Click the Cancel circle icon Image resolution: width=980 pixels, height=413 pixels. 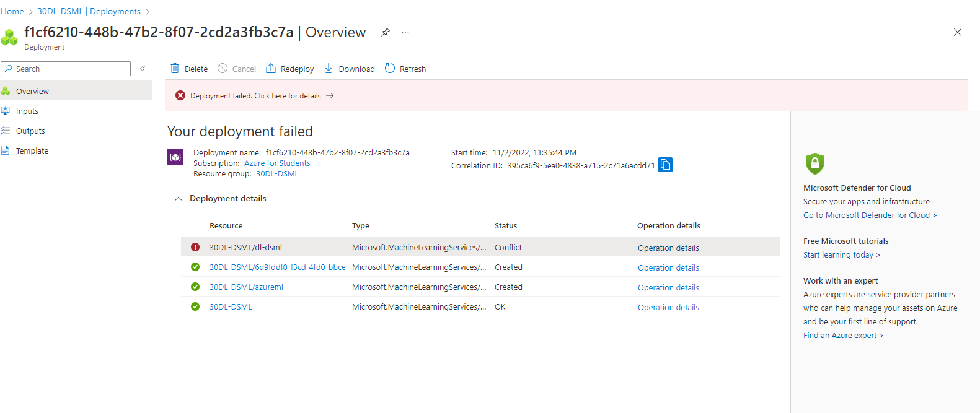(223, 68)
